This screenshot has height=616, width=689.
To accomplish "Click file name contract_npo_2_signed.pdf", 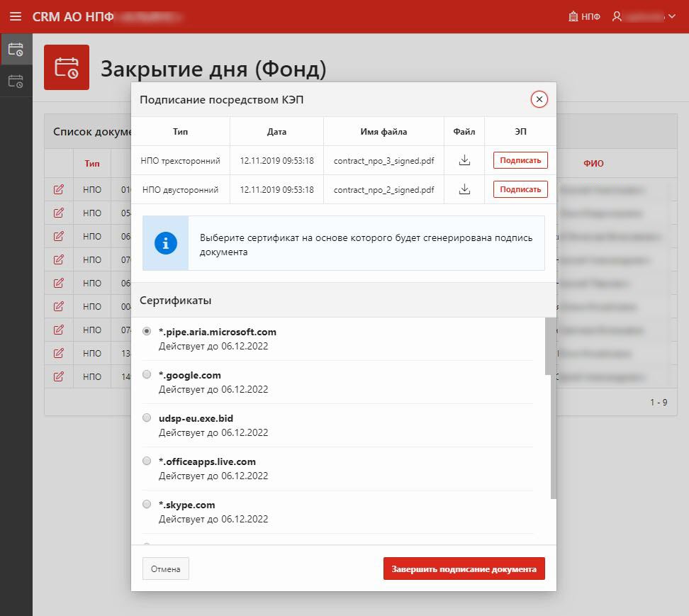I will click(383, 190).
